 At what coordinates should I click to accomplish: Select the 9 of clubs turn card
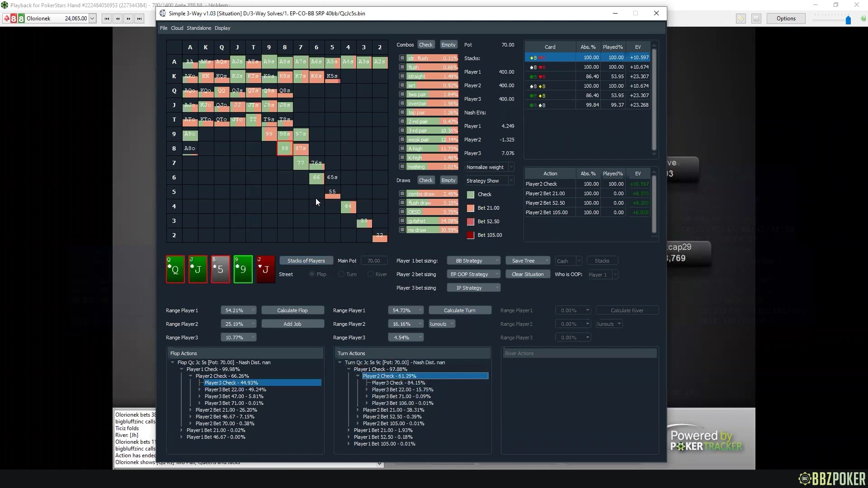pyautogui.click(x=243, y=269)
